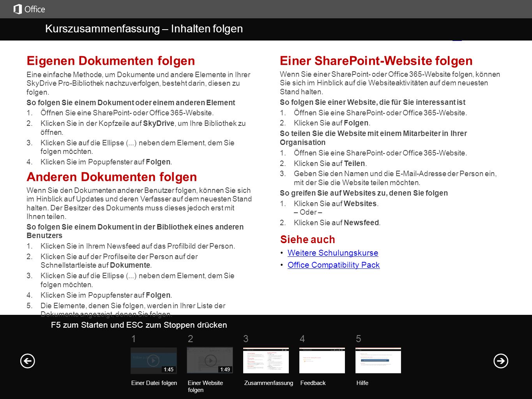Open the Office Compatibility Pack link
This screenshot has width=532, height=399.
pos(334,265)
